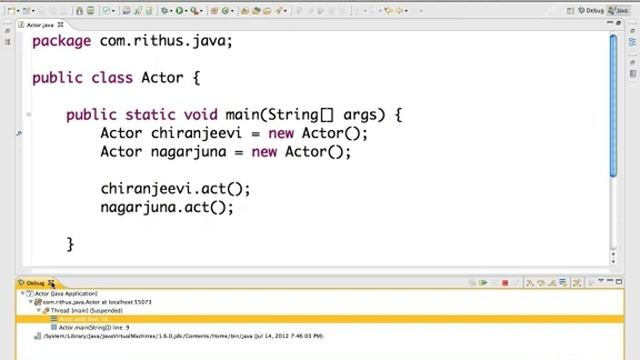
Task: Open the New file dropdown arrow
Action: pyautogui.click(x=18, y=11)
